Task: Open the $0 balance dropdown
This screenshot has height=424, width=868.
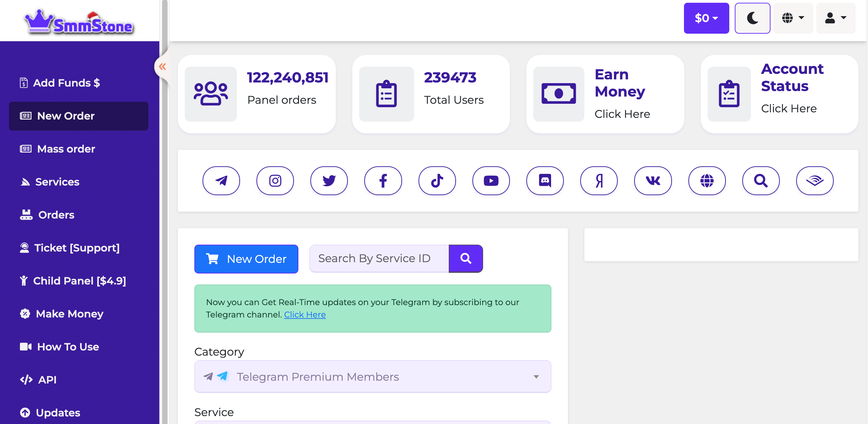Action: pyautogui.click(x=706, y=18)
